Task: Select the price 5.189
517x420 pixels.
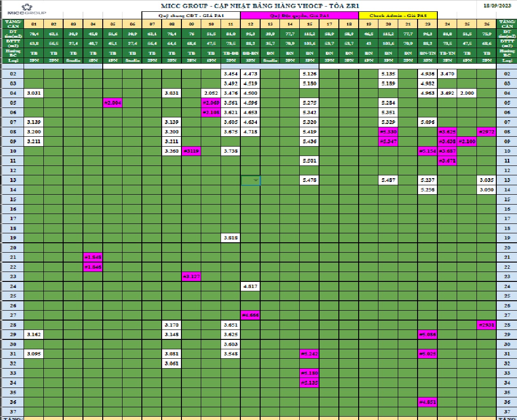Action: pos(388,83)
